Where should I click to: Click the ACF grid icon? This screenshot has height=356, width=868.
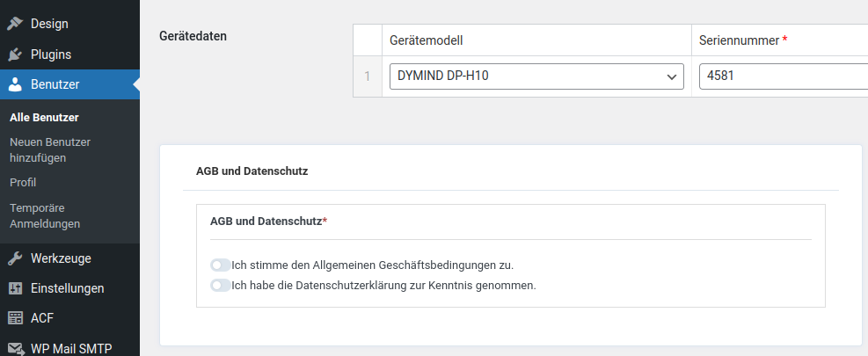pyautogui.click(x=15, y=318)
